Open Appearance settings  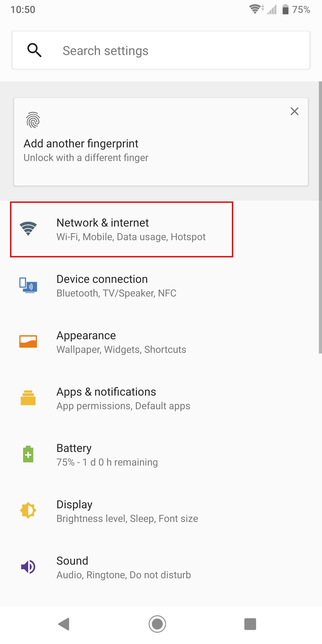[121, 342]
